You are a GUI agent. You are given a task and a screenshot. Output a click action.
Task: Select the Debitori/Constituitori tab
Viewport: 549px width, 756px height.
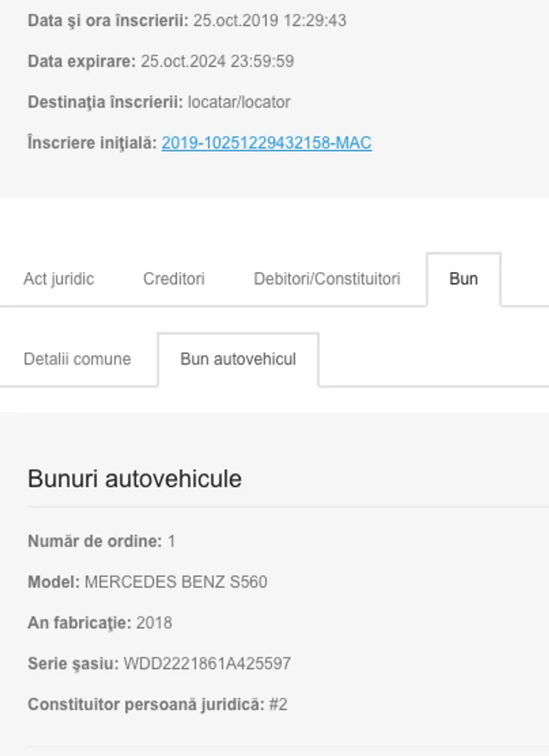click(327, 279)
